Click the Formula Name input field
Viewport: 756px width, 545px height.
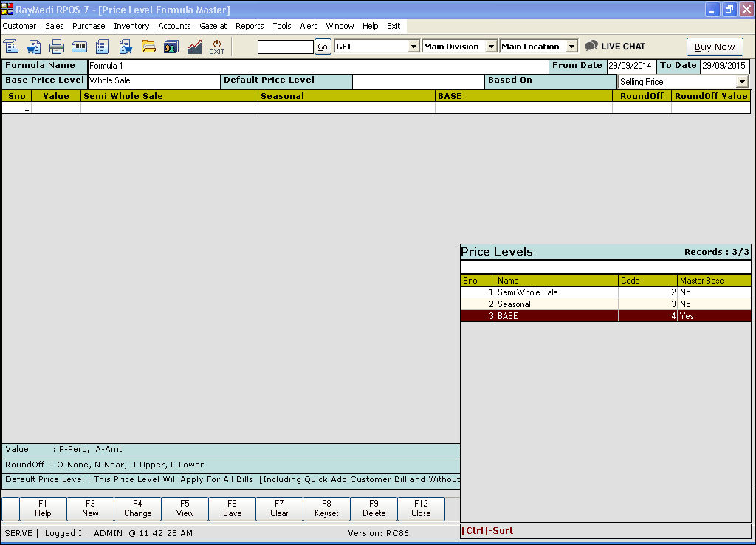318,66
